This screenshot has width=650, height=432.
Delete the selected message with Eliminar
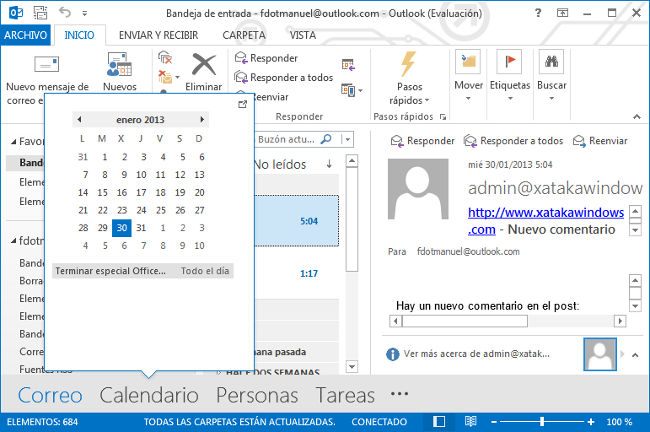click(x=204, y=72)
